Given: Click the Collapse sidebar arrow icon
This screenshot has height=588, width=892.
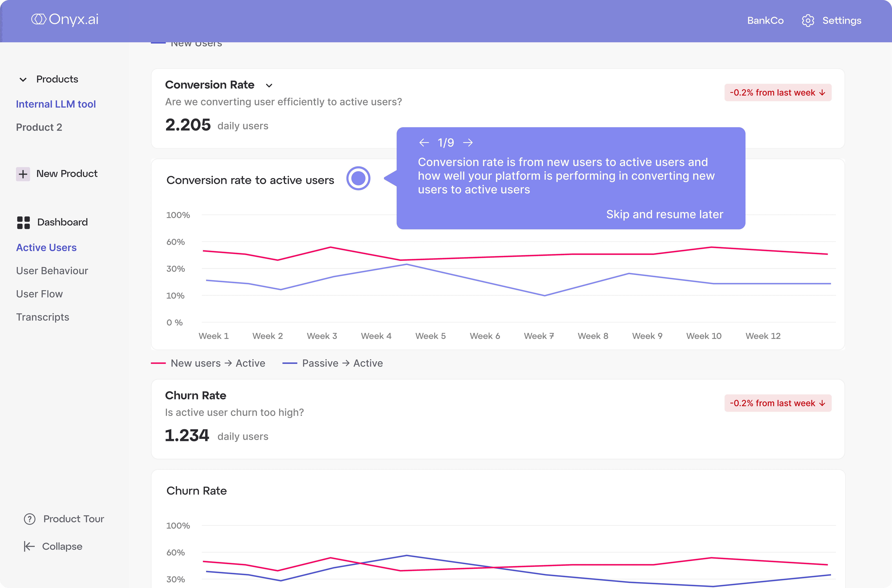Looking at the screenshot, I should pos(29,546).
